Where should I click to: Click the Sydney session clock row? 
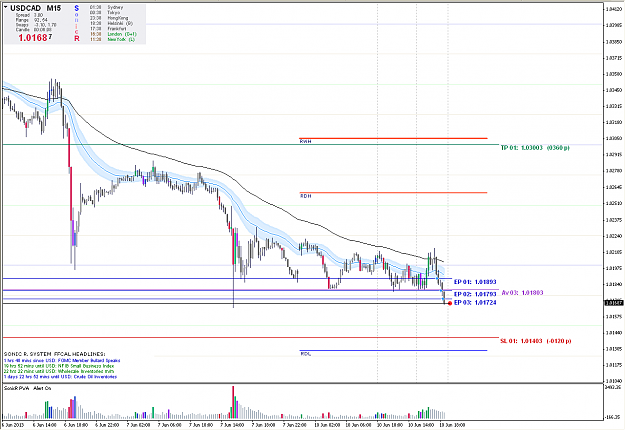click(106, 7)
